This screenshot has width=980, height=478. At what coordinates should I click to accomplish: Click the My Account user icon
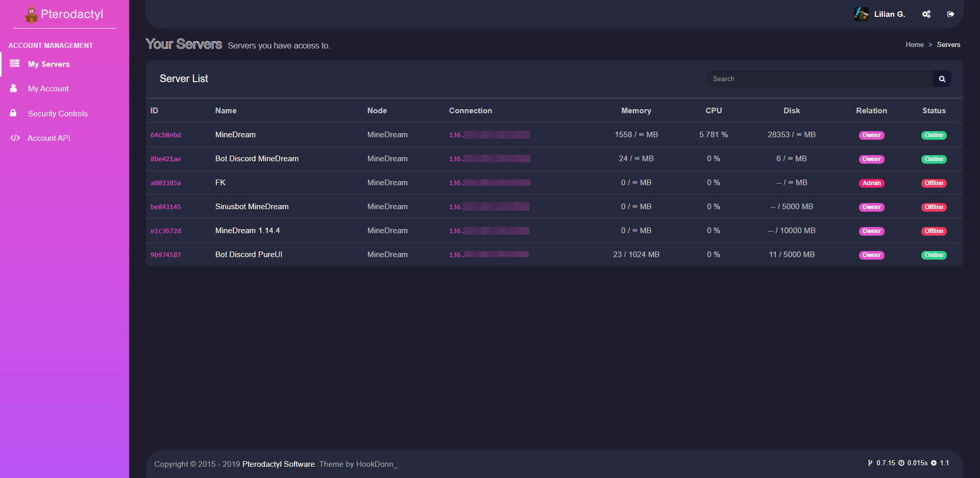[x=14, y=88]
